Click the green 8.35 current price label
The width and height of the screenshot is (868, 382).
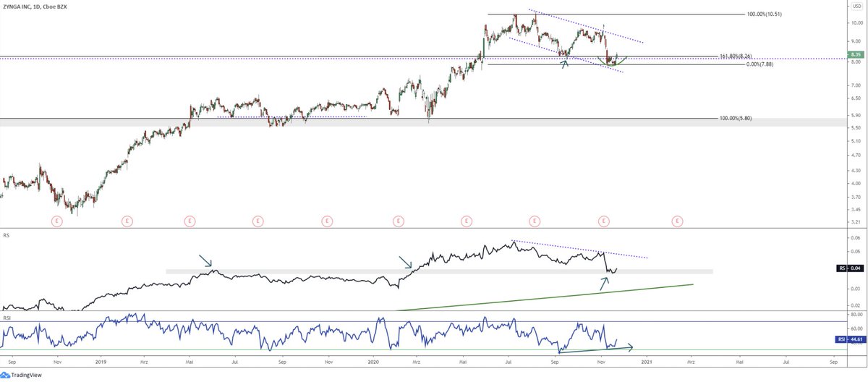coord(856,55)
